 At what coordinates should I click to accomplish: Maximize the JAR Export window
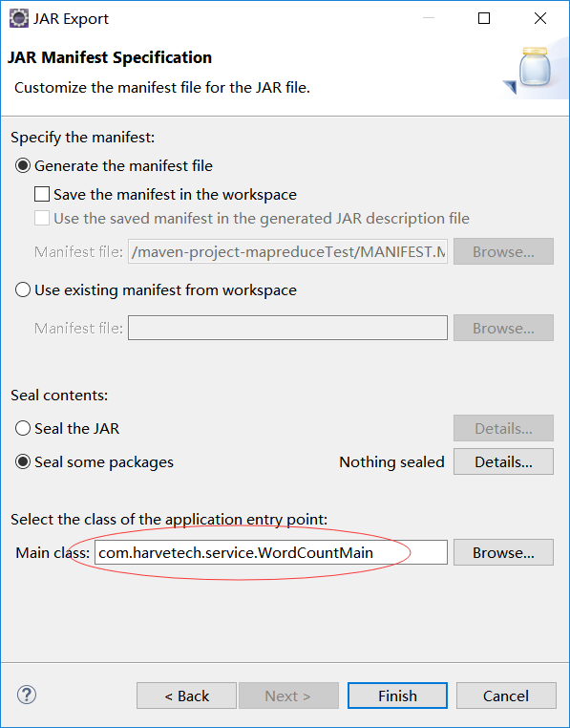[x=484, y=18]
